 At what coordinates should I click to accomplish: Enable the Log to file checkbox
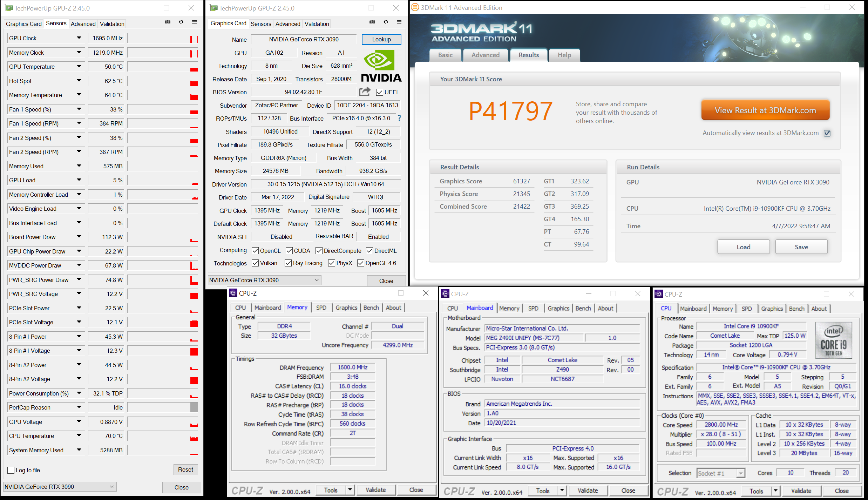pos(11,470)
